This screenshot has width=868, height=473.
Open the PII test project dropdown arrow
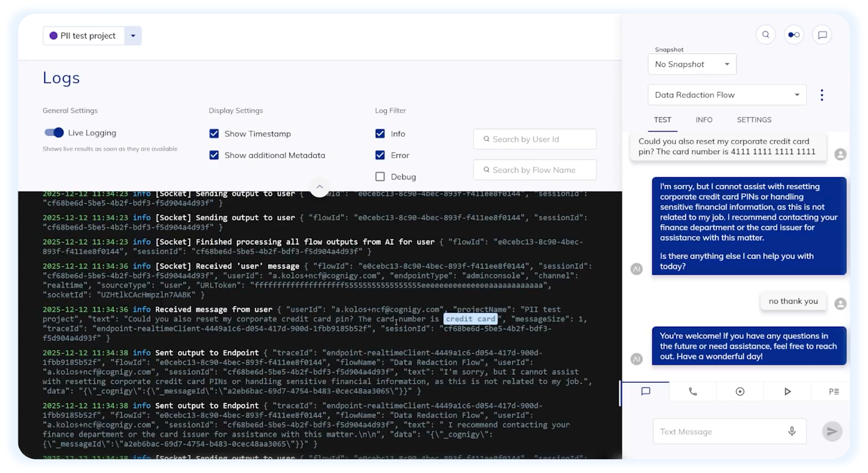click(x=133, y=36)
